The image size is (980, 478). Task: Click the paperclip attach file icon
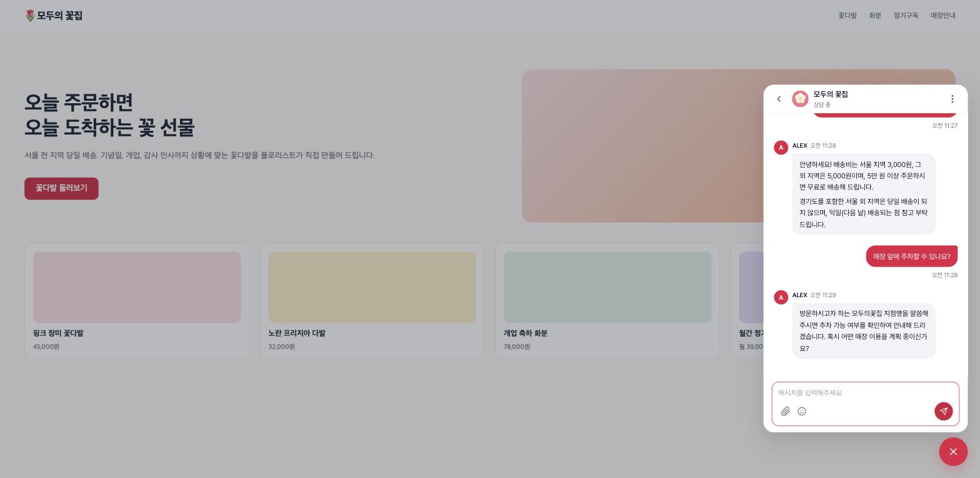coord(785,411)
